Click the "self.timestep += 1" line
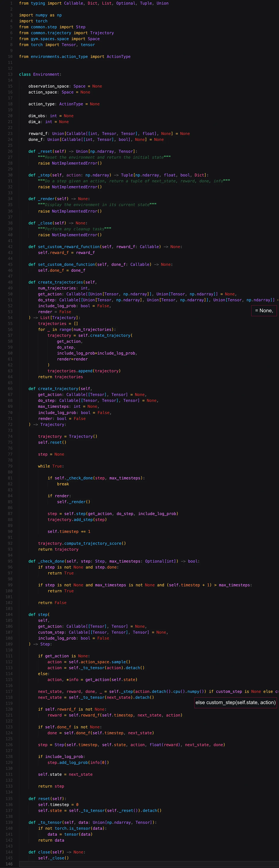Viewport: 279px width, 868px height. click(69, 532)
